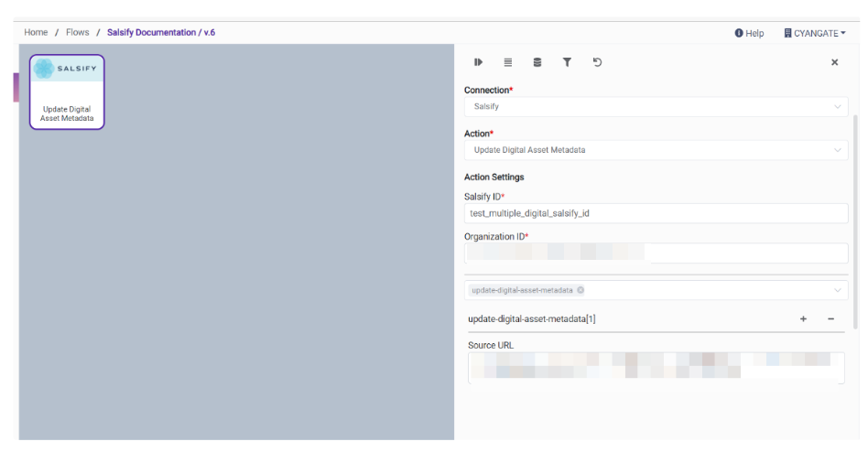Select the Salsify Update Digital Asset Metadata node

(67, 92)
